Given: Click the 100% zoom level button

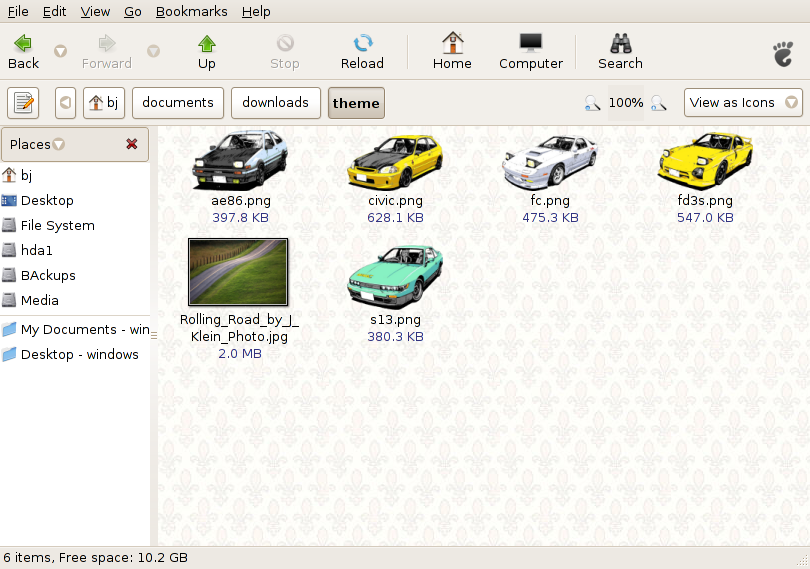Looking at the screenshot, I should 626,103.
